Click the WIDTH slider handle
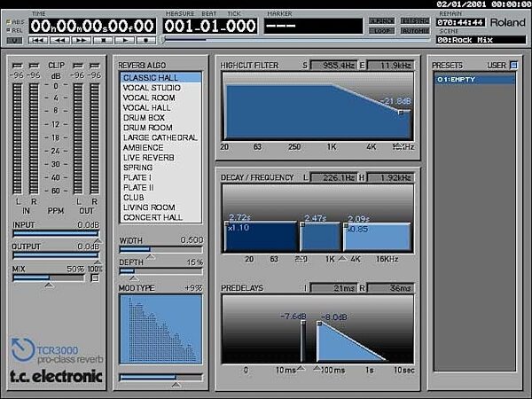This screenshot has height=399, width=532. [151, 257]
